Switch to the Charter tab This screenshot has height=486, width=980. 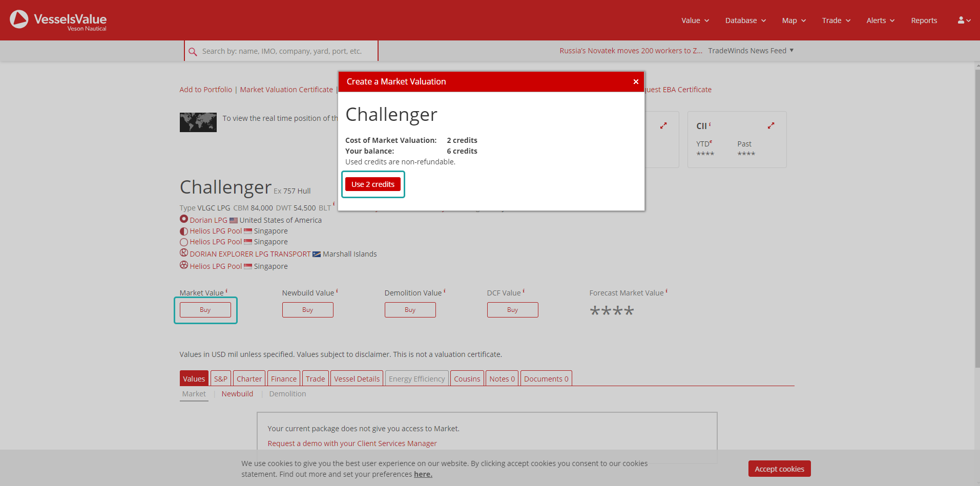pyautogui.click(x=249, y=379)
